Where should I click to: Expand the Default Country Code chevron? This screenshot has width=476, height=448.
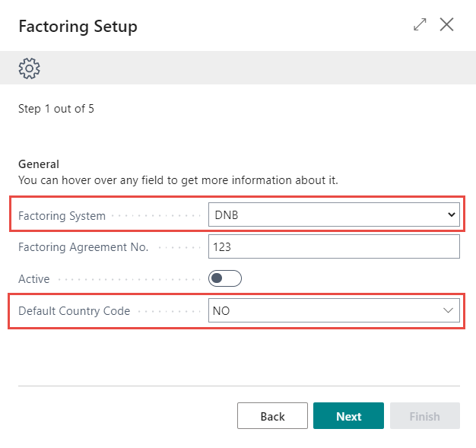[x=449, y=310]
